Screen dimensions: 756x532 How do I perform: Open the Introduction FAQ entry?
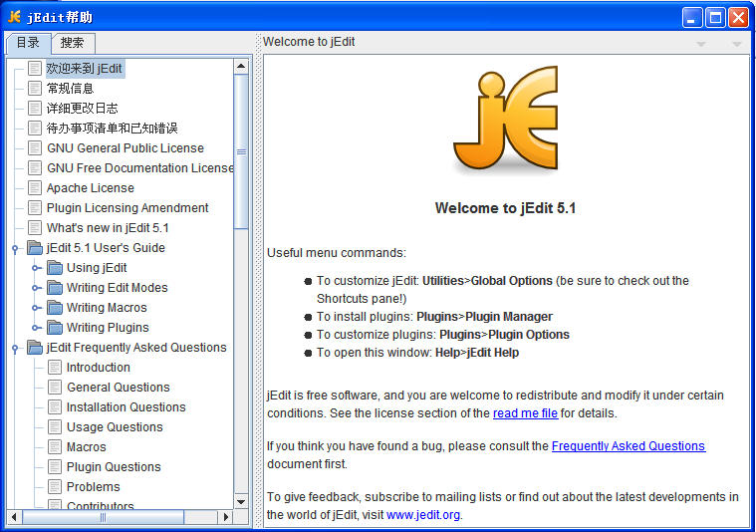coord(99,368)
